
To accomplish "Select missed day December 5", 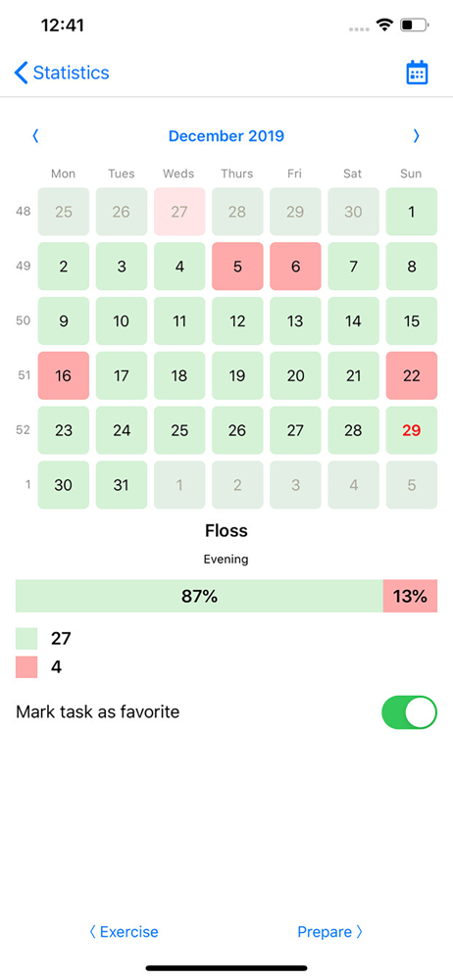I will (x=237, y=267).
